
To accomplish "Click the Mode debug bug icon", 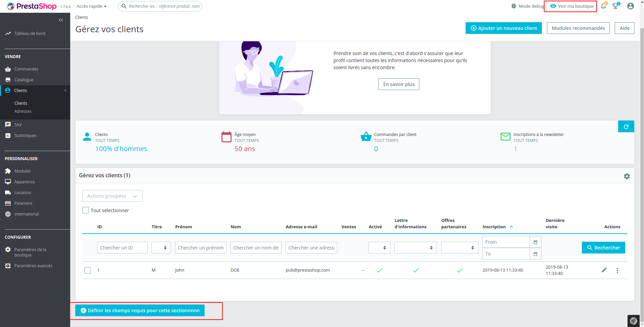I will 513,6.
